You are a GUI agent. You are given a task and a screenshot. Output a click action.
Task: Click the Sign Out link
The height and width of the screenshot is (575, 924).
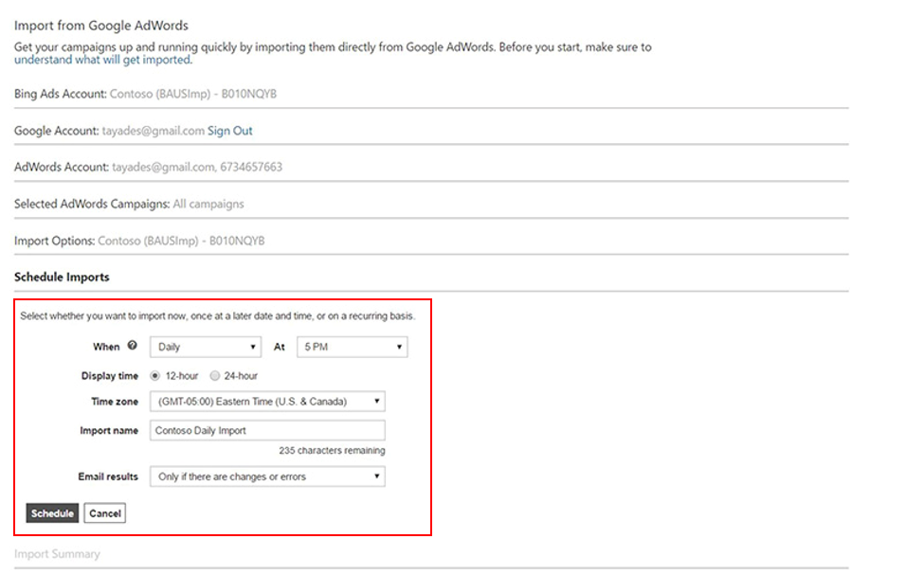[230, 131]
